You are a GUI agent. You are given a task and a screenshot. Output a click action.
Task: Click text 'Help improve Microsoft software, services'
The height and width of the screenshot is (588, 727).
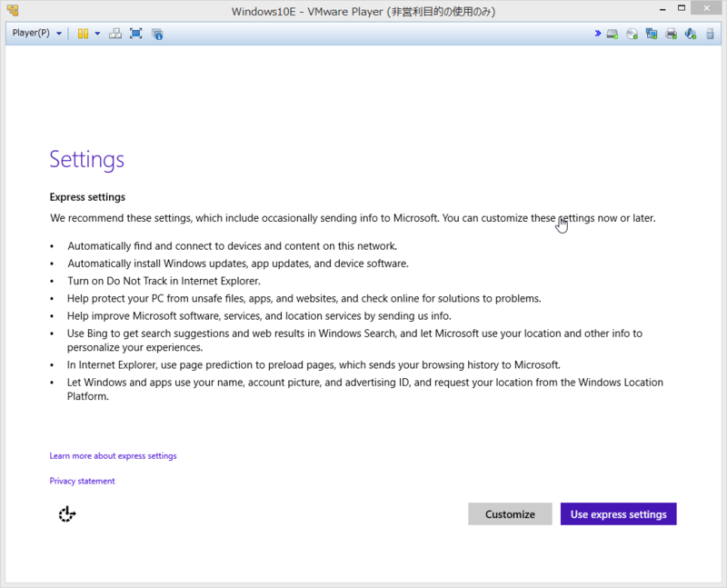[259, 315]
